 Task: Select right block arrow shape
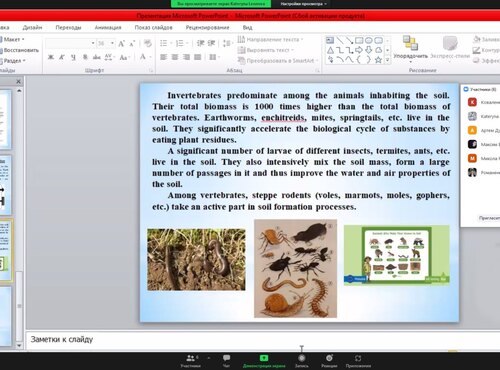click(359, 50)
